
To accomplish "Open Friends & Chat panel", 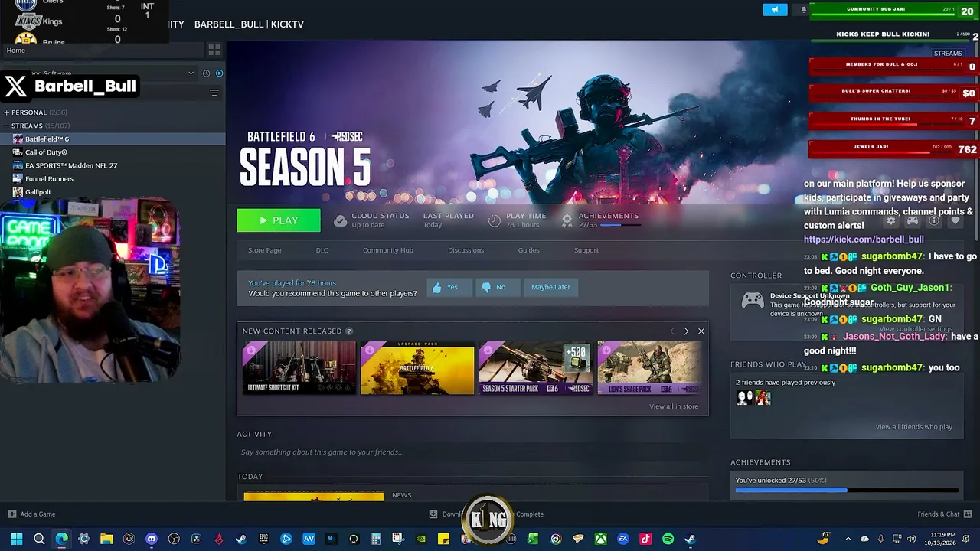I will (945, 514).
